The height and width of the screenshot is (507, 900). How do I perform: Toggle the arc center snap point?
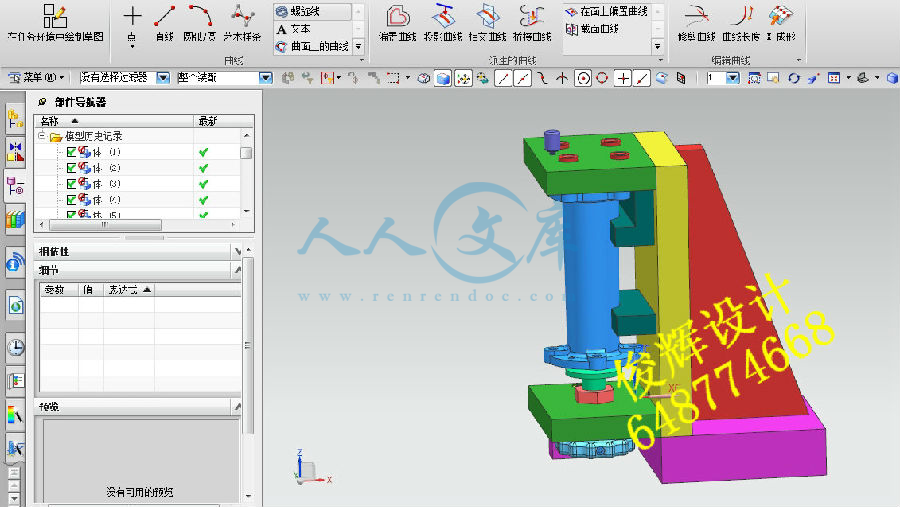coord(583,78)
